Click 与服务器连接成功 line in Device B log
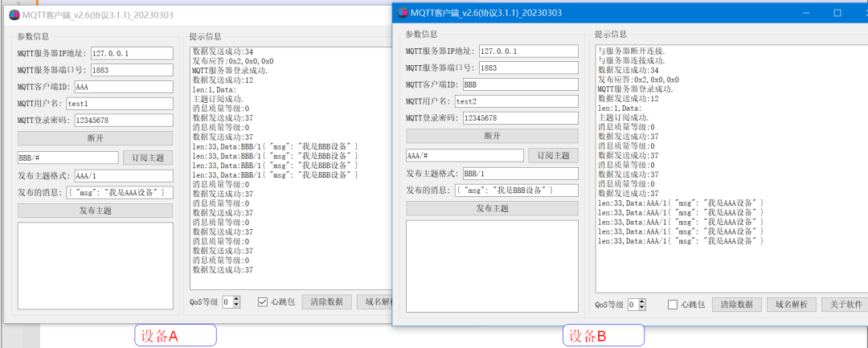868x348 pixels. tap(632, 61)
